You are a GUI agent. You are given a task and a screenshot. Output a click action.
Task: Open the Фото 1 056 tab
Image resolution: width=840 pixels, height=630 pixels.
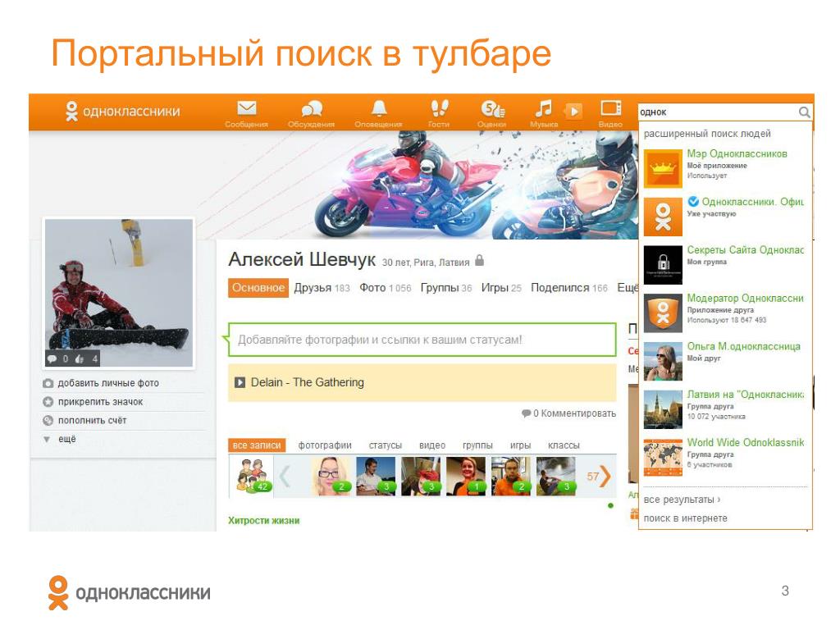pyautogui.click(x=386, y=288)
